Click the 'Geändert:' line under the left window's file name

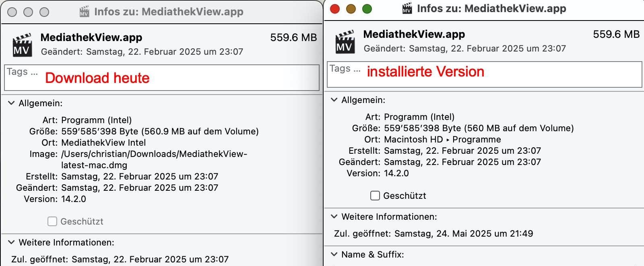pyautogui.click(x=142, y=52)
